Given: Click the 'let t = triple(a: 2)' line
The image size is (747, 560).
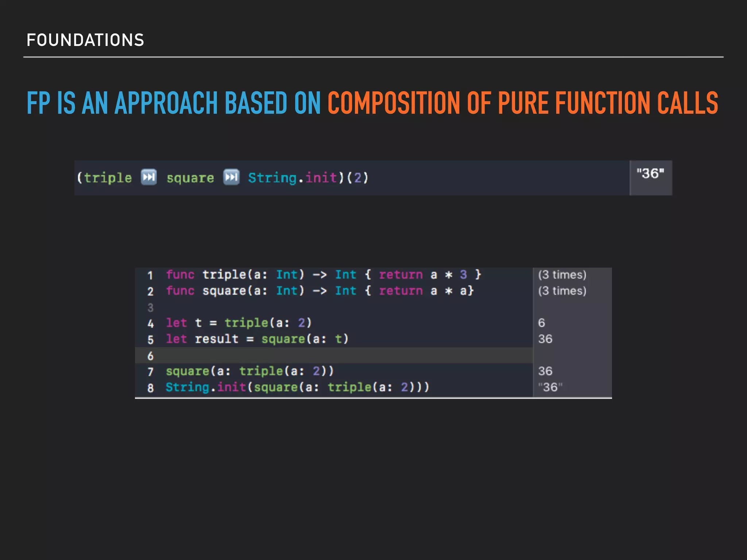Looking at the screenshot, I should [239, 323].
